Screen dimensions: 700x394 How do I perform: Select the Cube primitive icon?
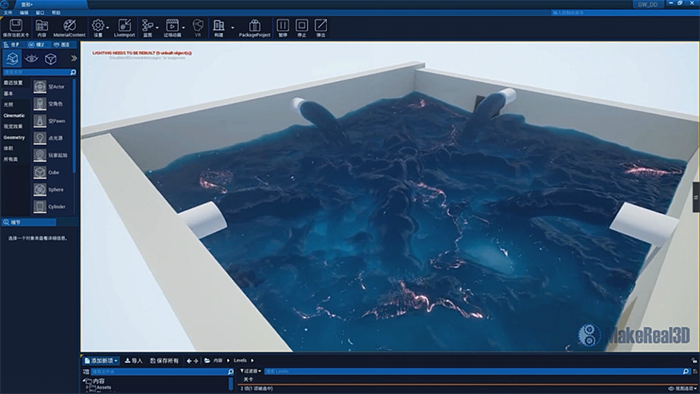pyautogui.click(x=40, y=172)
